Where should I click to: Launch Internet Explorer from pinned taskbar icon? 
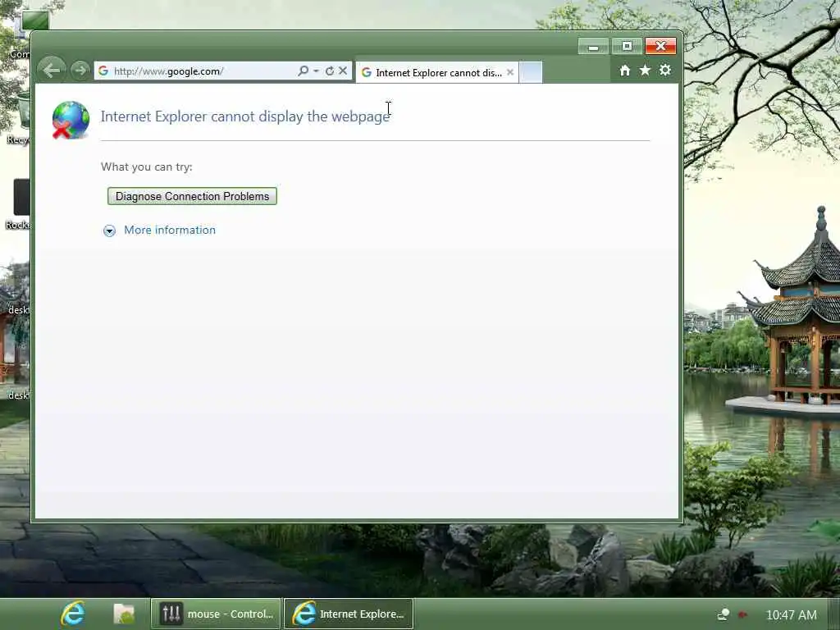click(x=72, y=614)
